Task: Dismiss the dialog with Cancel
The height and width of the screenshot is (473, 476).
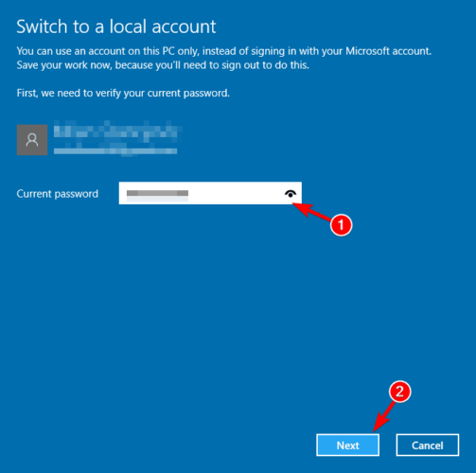Action: tap(428, 446)
